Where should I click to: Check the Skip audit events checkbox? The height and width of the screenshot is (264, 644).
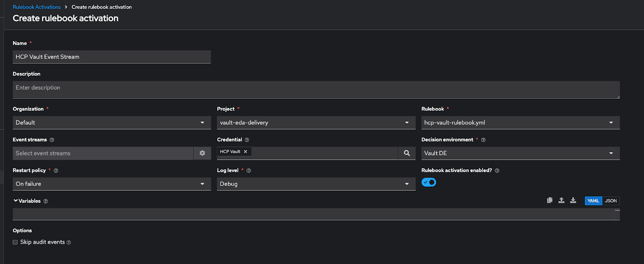pos(15,242)
